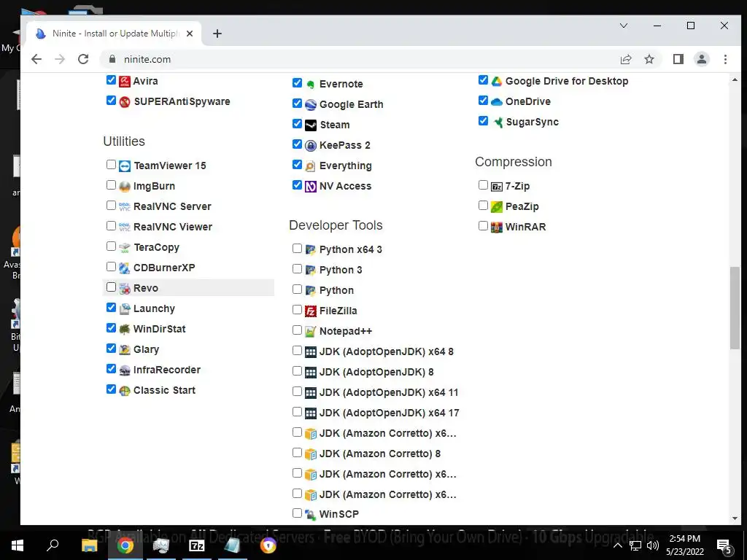Viewport: 747px width, 560px height.
Task: Click the Classic Start icon
Action: point(125,391)
